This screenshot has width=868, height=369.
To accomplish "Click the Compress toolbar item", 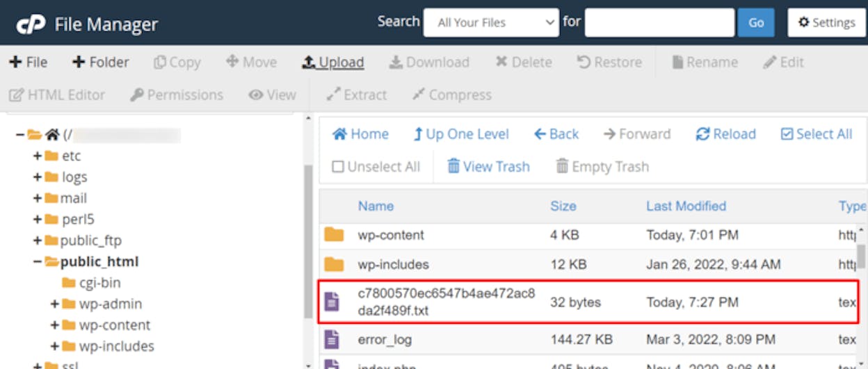I will click(451, 95).
